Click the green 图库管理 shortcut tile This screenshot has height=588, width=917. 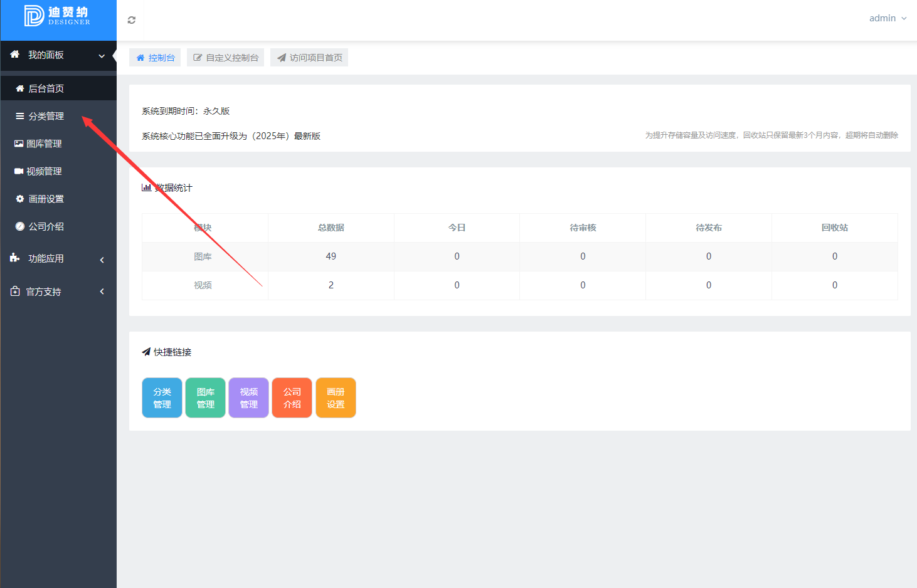tap(206, 397)
